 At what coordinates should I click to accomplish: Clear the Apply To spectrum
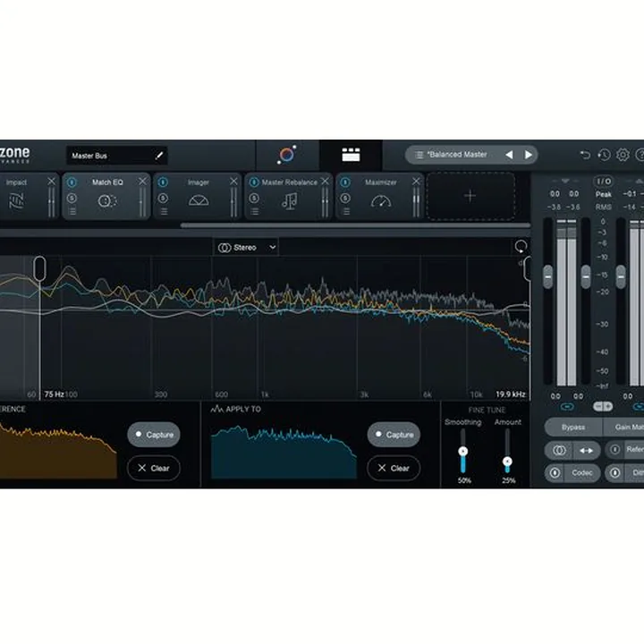tap(394, 468)
